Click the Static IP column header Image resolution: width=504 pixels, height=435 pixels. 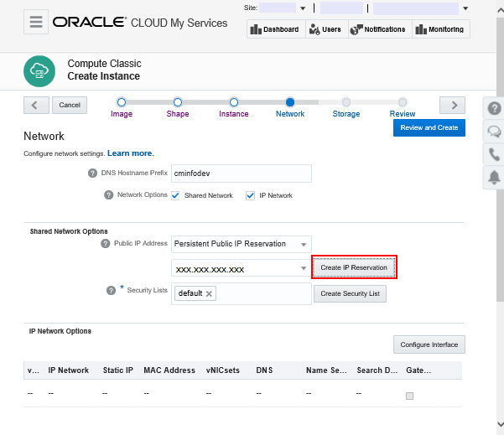(x=118, y=370)
